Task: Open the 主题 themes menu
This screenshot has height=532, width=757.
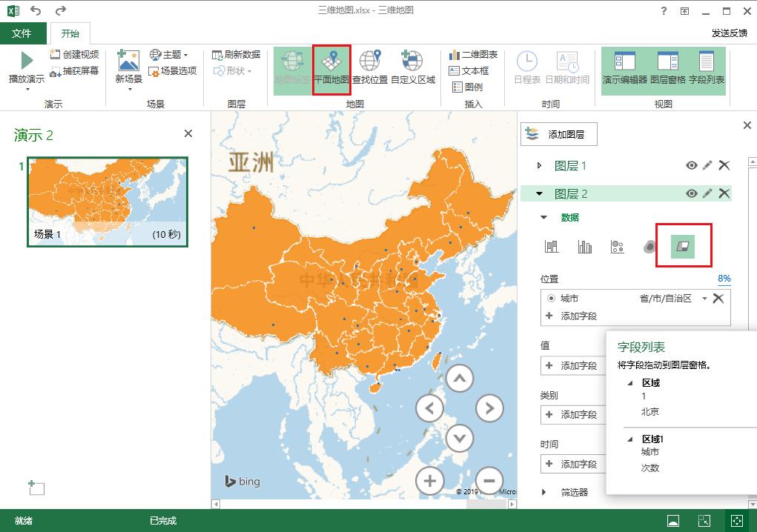Action: (x=171, y=53)
